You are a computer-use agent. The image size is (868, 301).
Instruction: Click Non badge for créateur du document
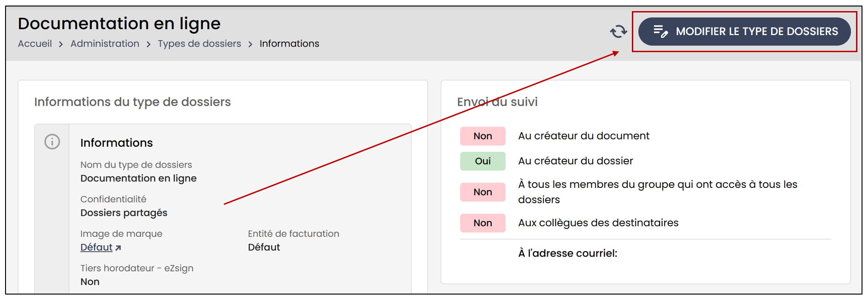[x=482, y=136]
